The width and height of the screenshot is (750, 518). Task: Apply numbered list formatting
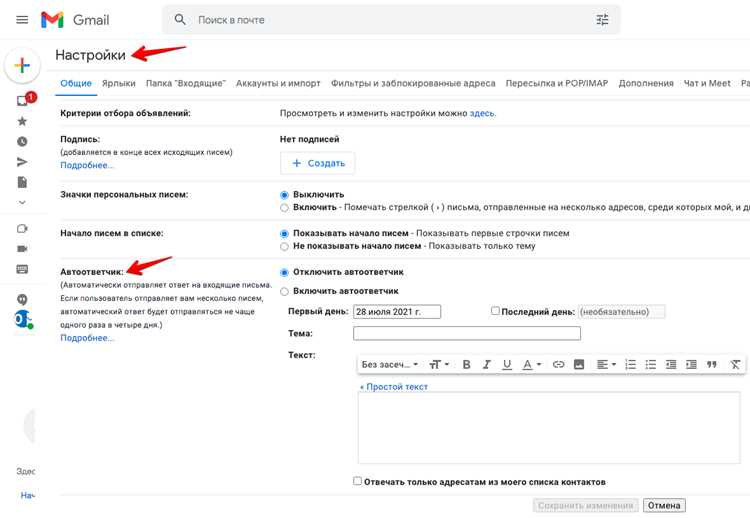[630, 364]
